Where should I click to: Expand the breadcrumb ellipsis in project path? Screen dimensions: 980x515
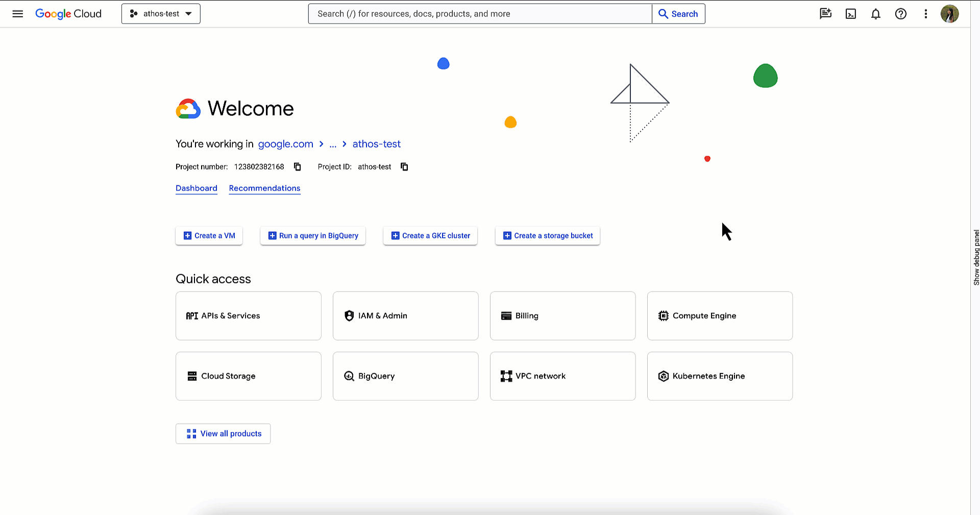(x=333, y=144)
